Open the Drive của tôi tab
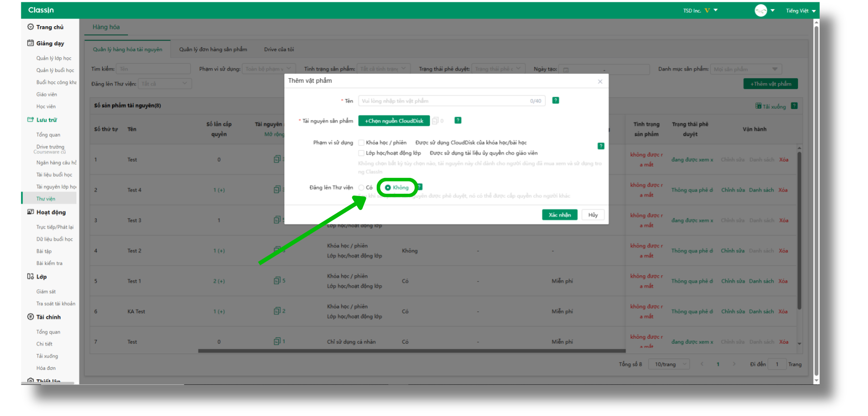 pyautogui.click(x=279, y=49)
